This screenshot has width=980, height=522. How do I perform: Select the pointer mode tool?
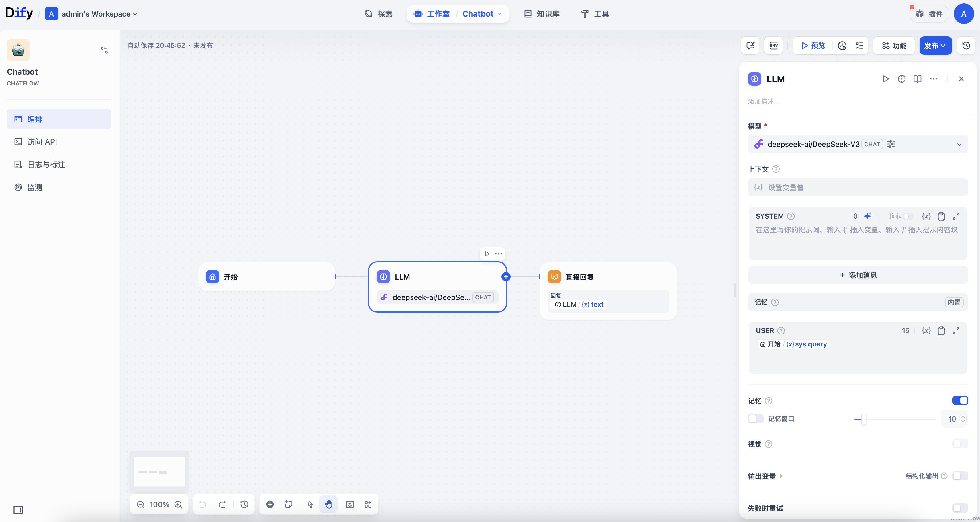(x=310, y=504)
